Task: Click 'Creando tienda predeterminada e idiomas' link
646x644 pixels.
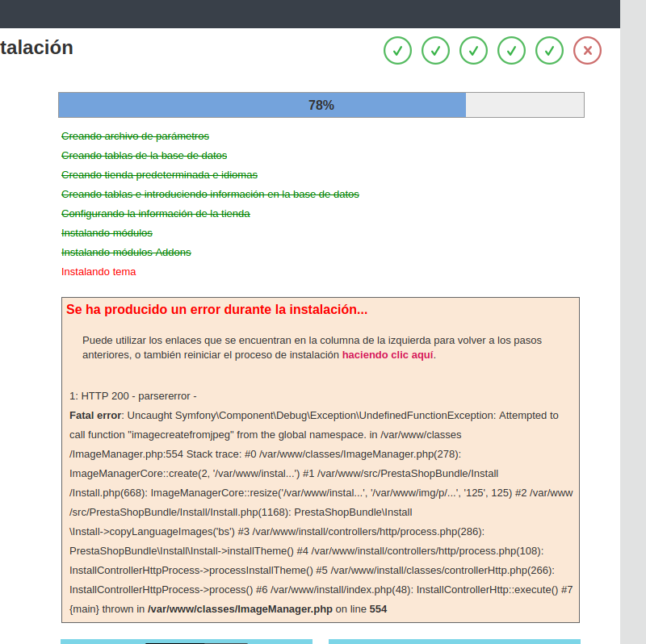Action: [159, 174]
